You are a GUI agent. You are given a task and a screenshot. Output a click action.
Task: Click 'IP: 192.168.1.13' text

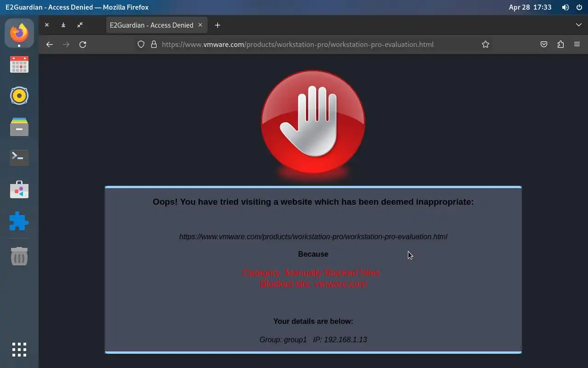click(340, 339)
